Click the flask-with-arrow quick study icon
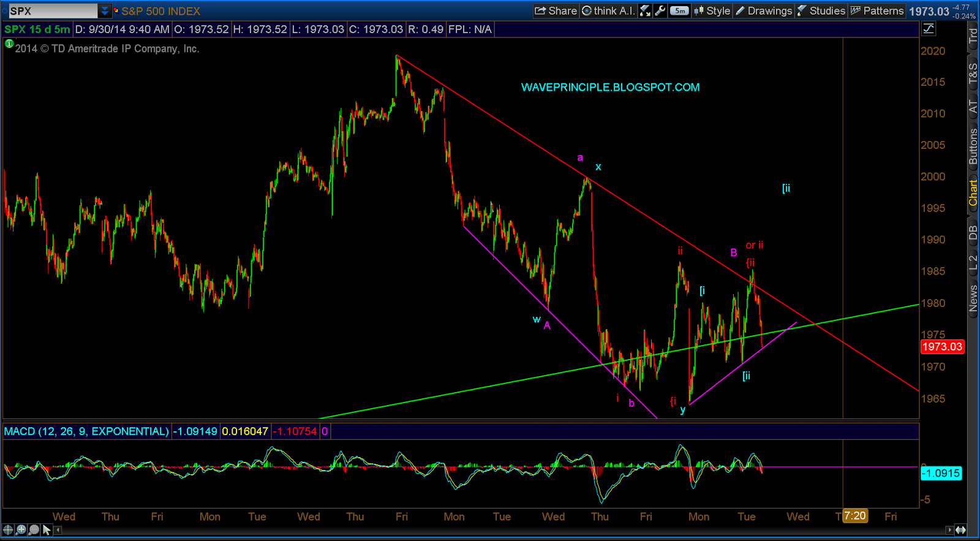The height and width of the screenshot is (541, 980). 645,10
